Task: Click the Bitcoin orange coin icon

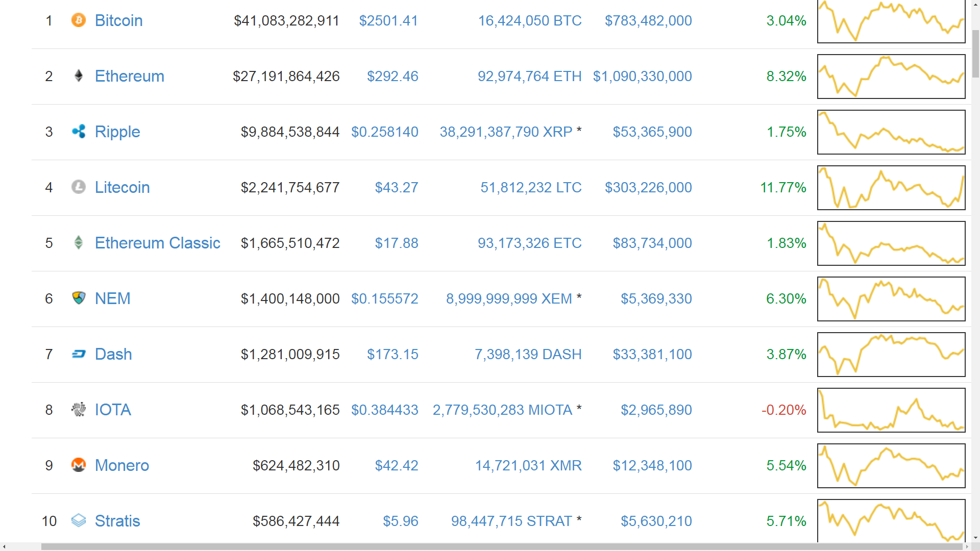Action: (x=78, y=20)
